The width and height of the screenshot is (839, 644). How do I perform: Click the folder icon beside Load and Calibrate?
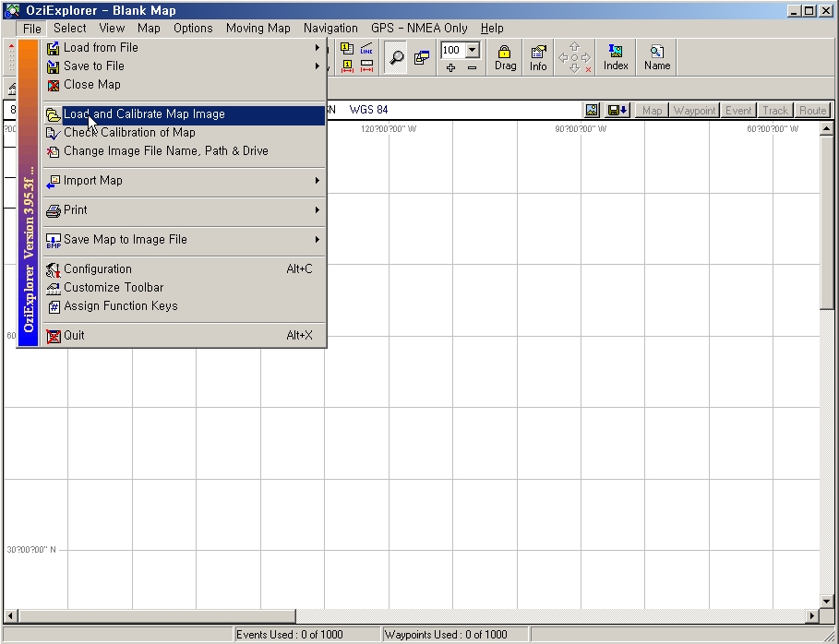(53, 114)
